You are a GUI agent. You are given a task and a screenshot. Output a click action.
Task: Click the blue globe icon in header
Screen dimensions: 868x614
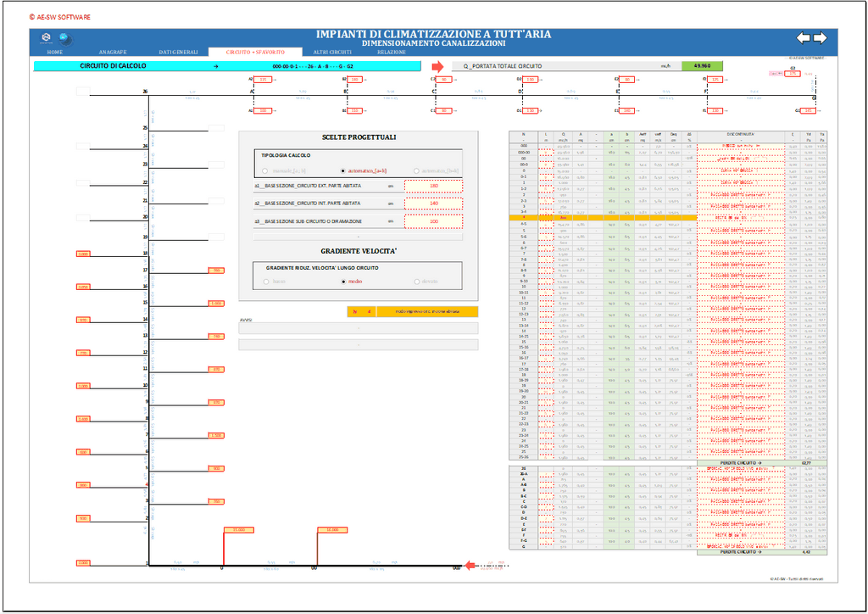[x=65, y=38]
